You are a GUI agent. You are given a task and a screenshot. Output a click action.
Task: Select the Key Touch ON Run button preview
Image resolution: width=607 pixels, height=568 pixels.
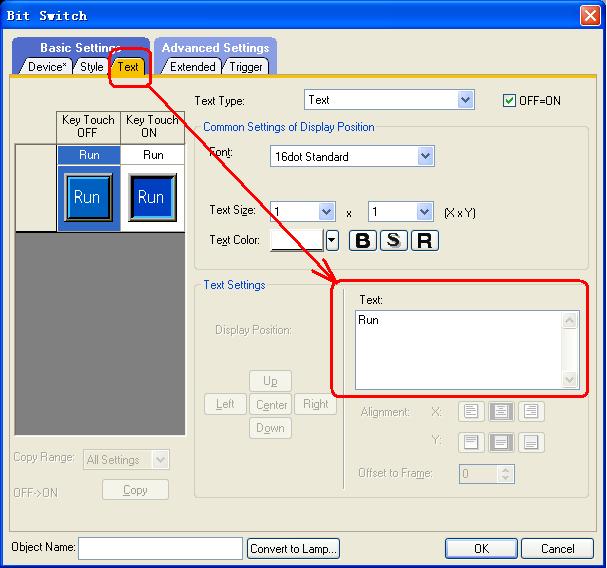coord(152,198)
